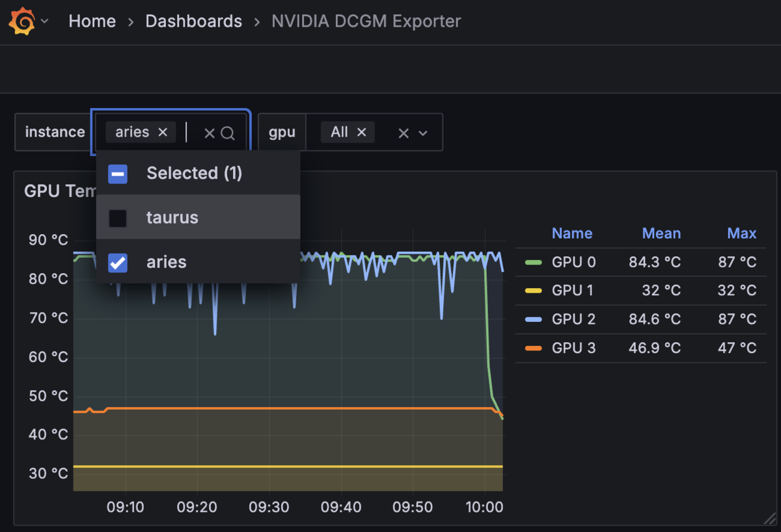
Task: Click the NVIDIA DCGM Exporter breadcrumb
Action: [366, 21]
